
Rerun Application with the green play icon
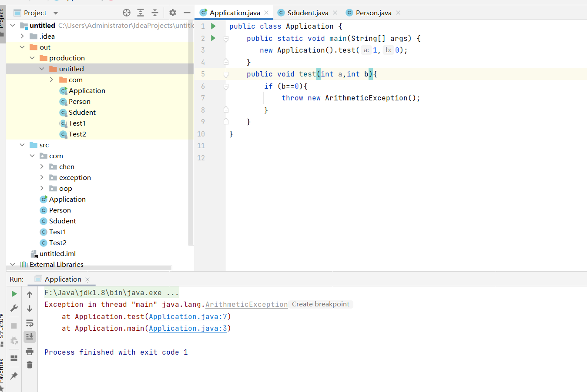(14, 294)
